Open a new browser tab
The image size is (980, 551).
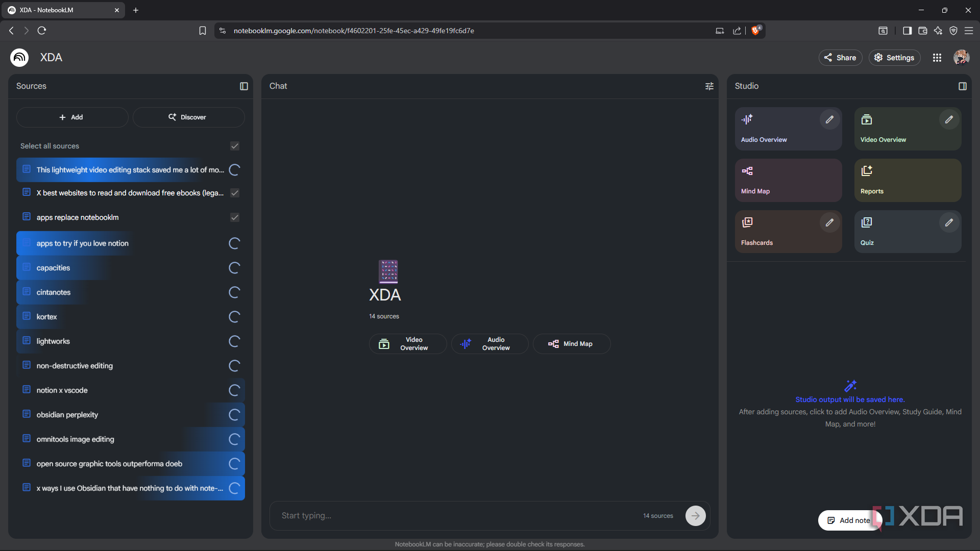pos(136,10)
